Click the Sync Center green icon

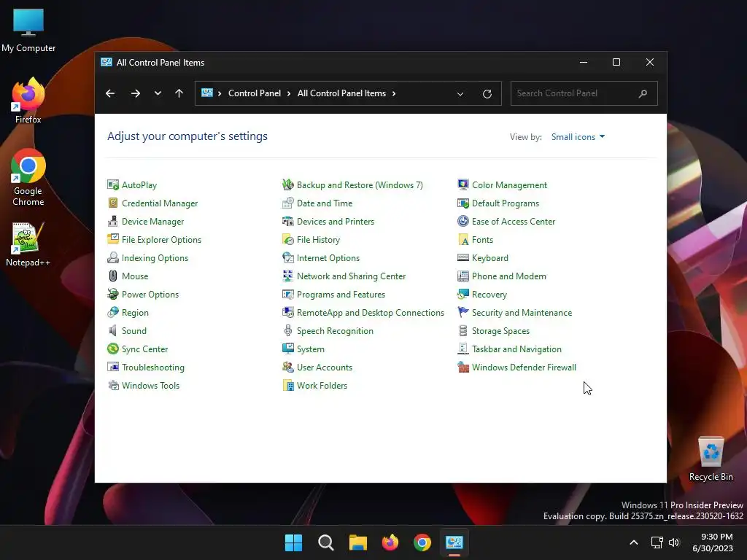coord(113,349)
